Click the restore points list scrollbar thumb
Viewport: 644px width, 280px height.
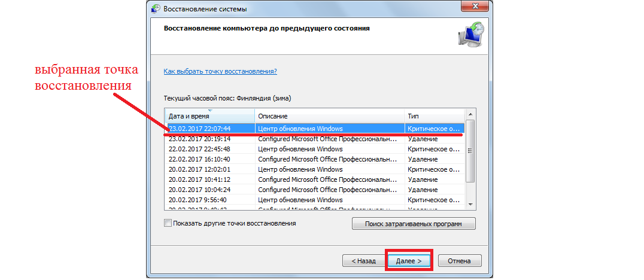tap(470, 150)
